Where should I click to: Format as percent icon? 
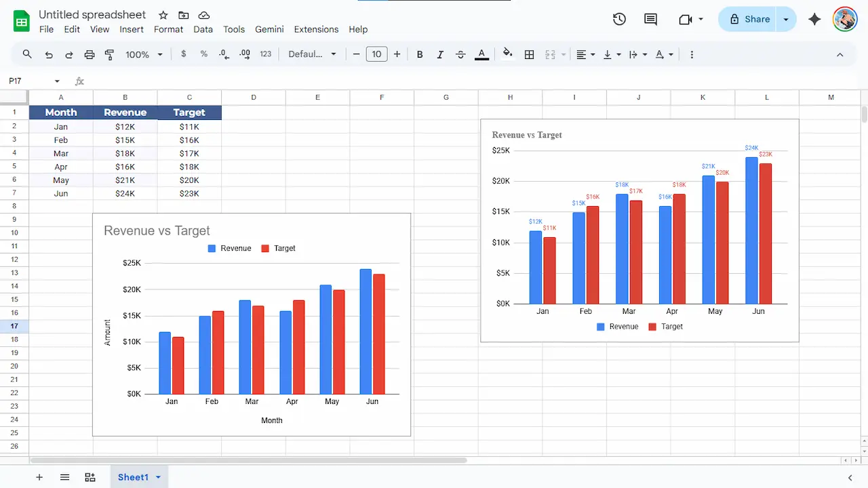coord(203,54)
